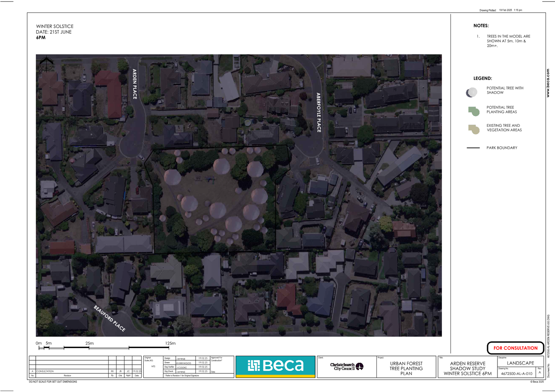
Task: Open the LEGEND section heading
Action: click(482, 78)
